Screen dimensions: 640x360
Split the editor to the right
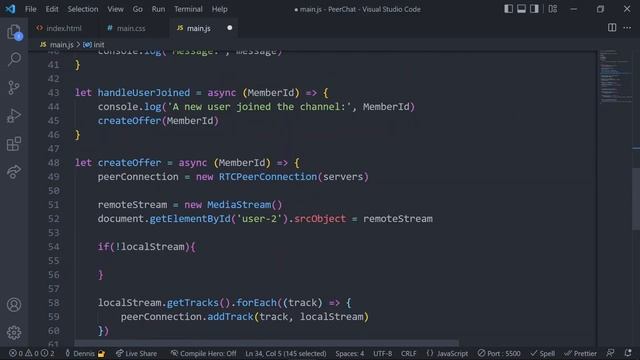click(612, 28)
